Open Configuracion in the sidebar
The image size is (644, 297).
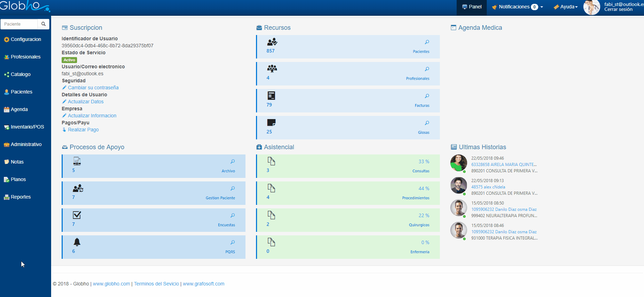pos(26,39)
